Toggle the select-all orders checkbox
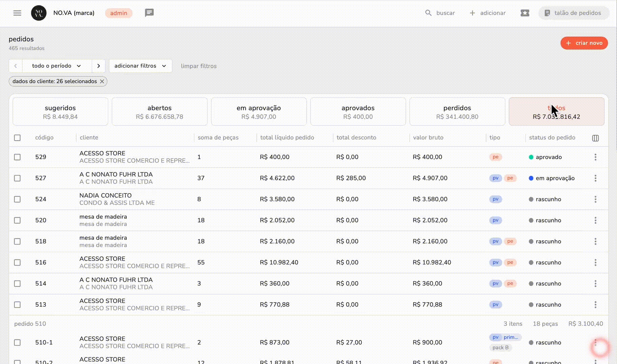The width and height of the screenshot is (617, 364). tap(18, 138)
